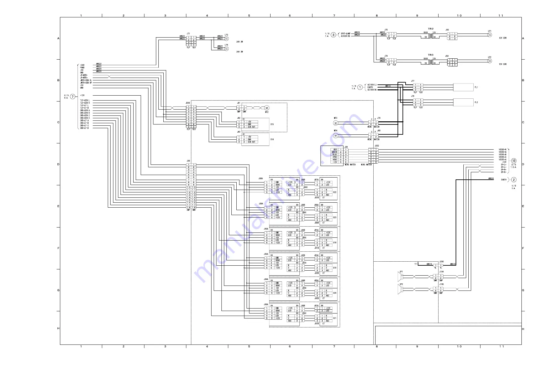Click the J82 connector label
The image size is (555, 392).
pos(239,118)
